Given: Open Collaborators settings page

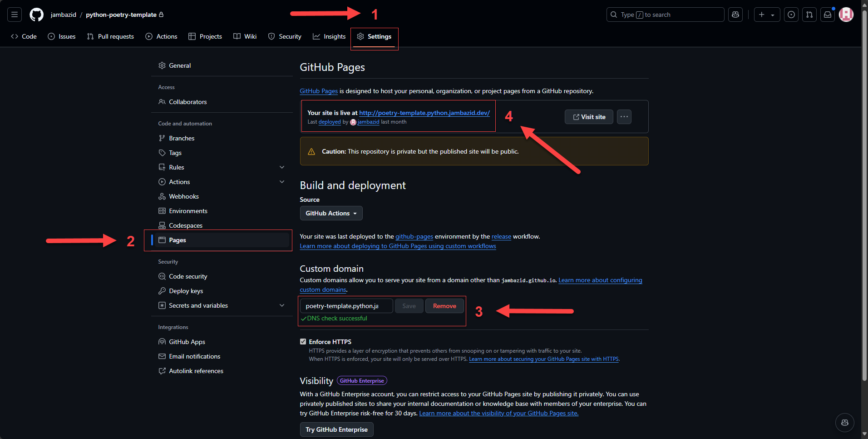Looking at the screenshot, I should pos(222,102).
